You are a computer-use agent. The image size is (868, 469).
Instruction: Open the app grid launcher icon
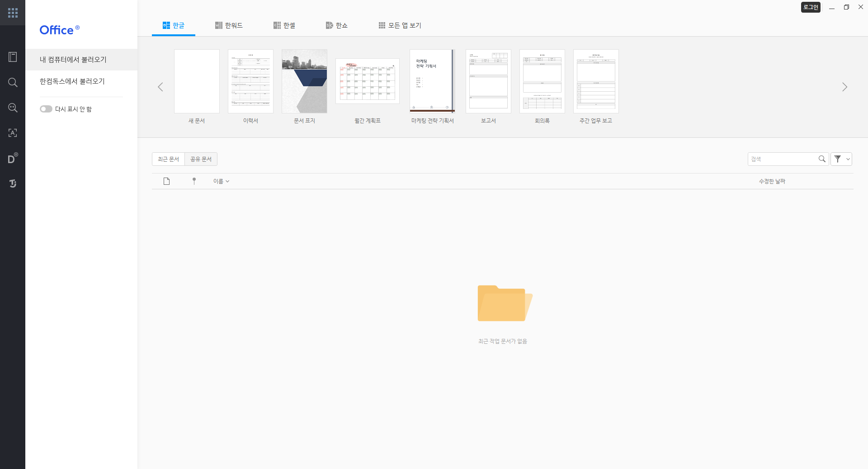tap(13, 13)
